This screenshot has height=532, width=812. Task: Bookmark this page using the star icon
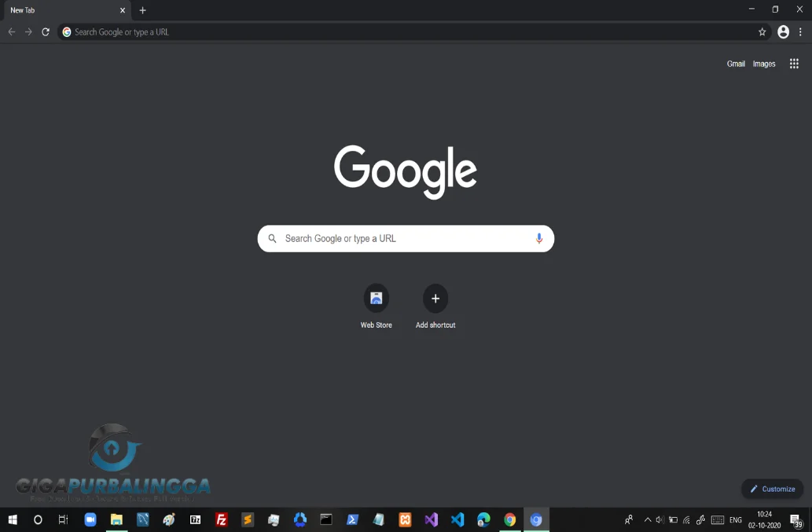762,32
